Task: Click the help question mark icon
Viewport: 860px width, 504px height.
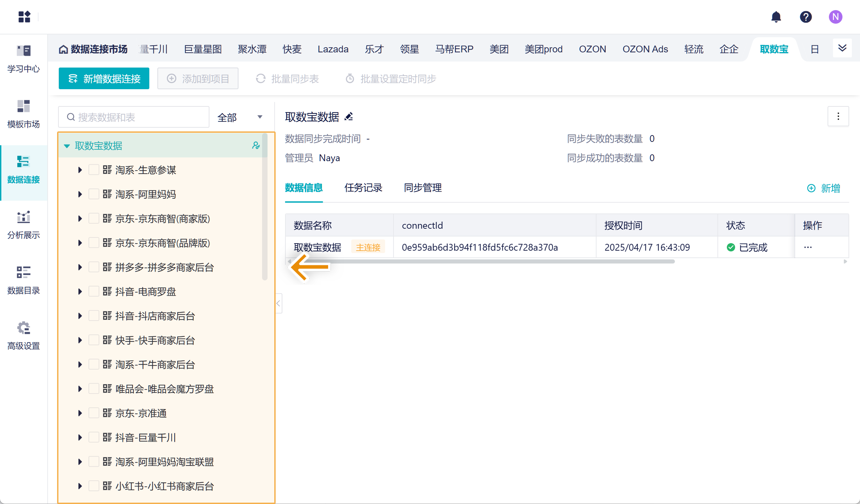Action: (805, 17)
